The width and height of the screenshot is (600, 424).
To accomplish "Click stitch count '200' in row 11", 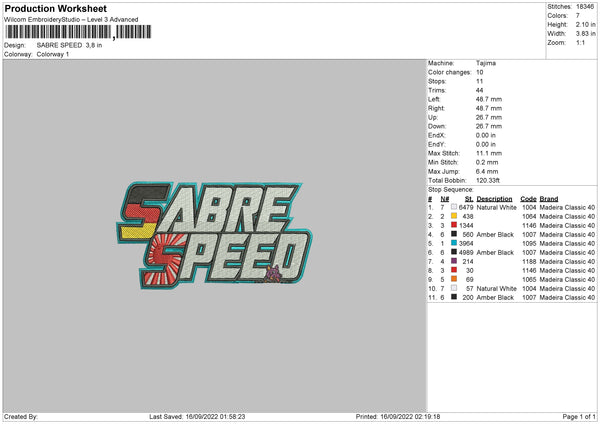I will (468, 297).
